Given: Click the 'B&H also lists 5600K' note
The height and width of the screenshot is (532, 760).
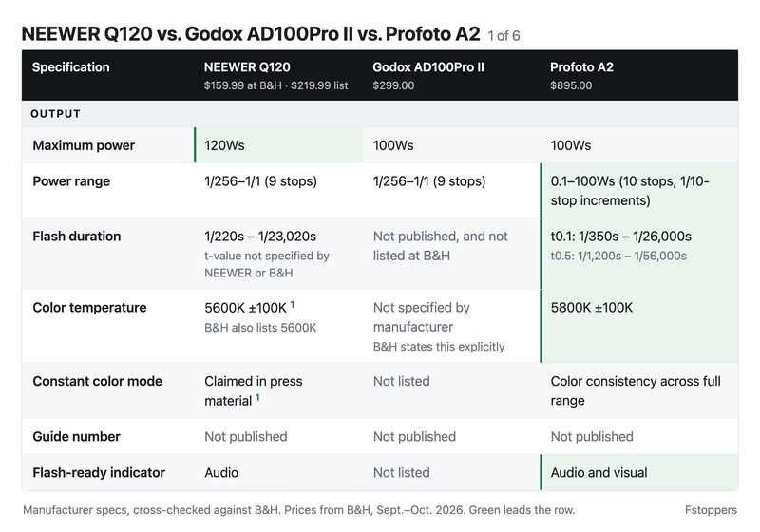Looking at the screenshot, I should [260, 328].
